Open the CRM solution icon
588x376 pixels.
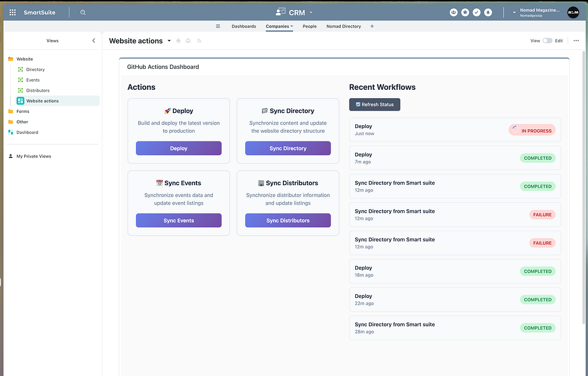(280, 12)
